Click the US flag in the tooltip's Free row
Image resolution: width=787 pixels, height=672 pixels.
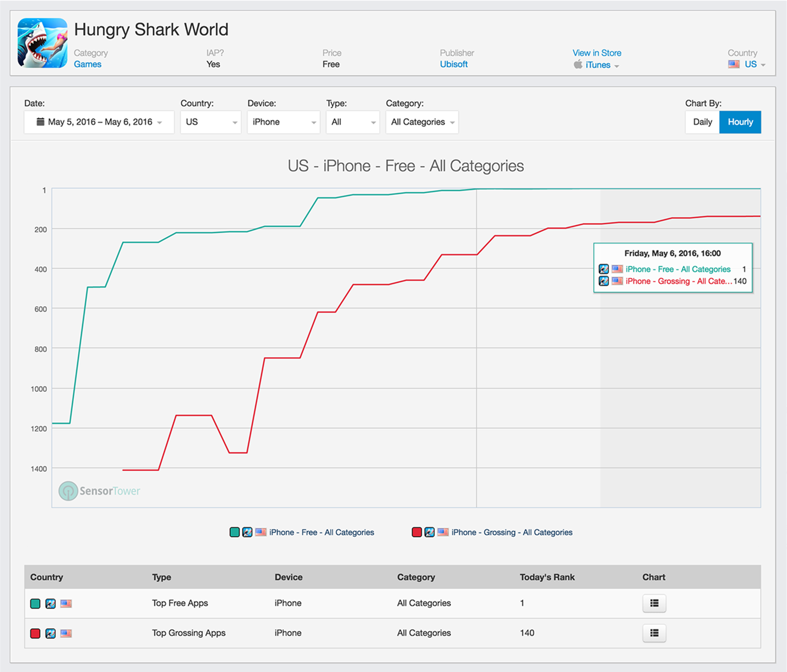tap(617, 269)
